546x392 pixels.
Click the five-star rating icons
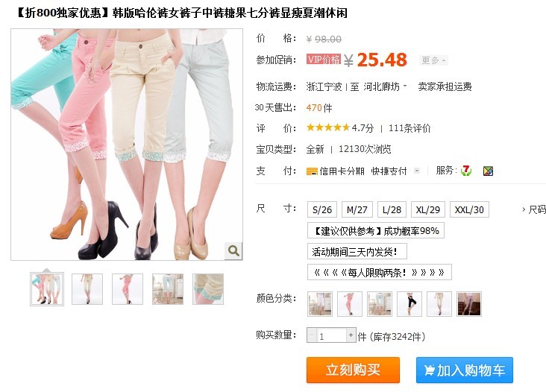(327, 127)
